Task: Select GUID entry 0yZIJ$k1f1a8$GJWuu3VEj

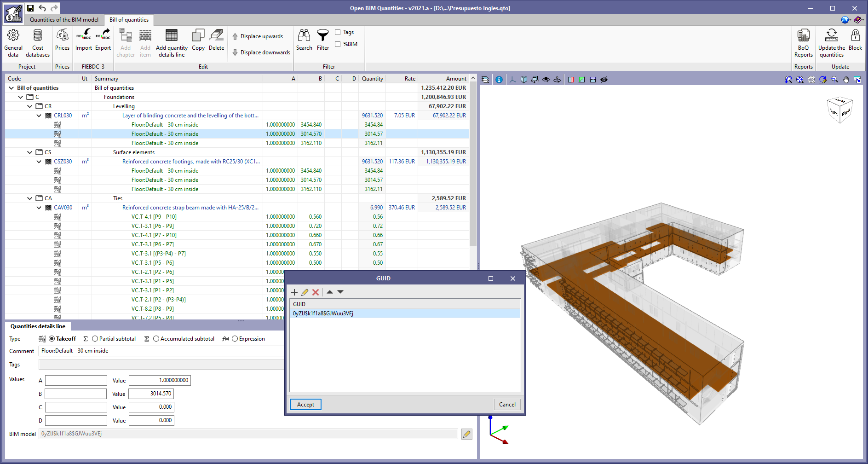Action: coord(405,313)
